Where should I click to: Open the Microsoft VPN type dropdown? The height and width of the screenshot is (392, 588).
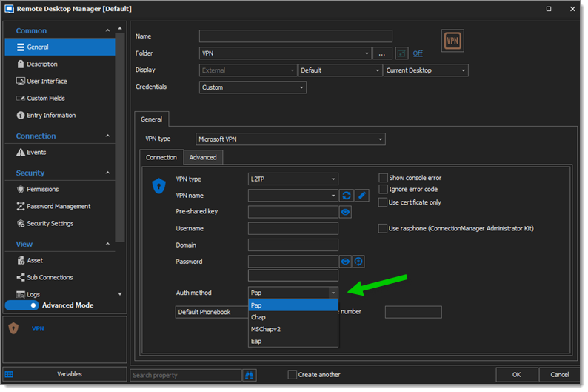[x=290, y=139]
